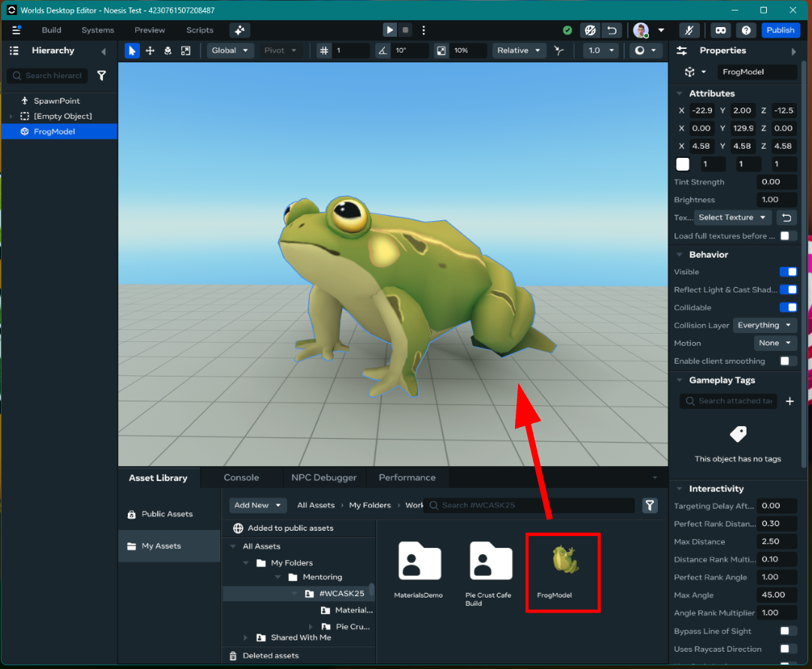Expand the Add New dropdown
Screen dimensions: 812x669
pyautogui.click(x=258, y=505)
